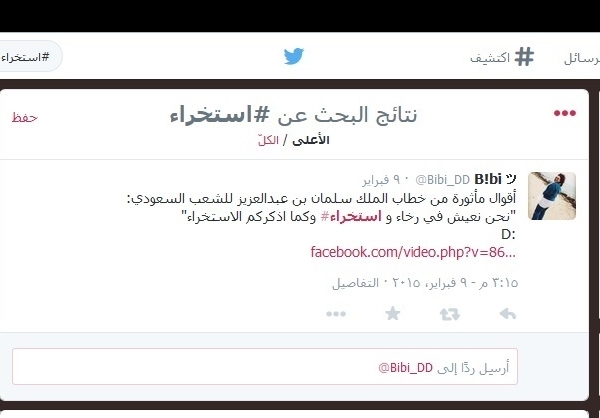Open the facebook.com/video.php link
Viewport: 600px width, 418px height.
(x=413, y=252)
